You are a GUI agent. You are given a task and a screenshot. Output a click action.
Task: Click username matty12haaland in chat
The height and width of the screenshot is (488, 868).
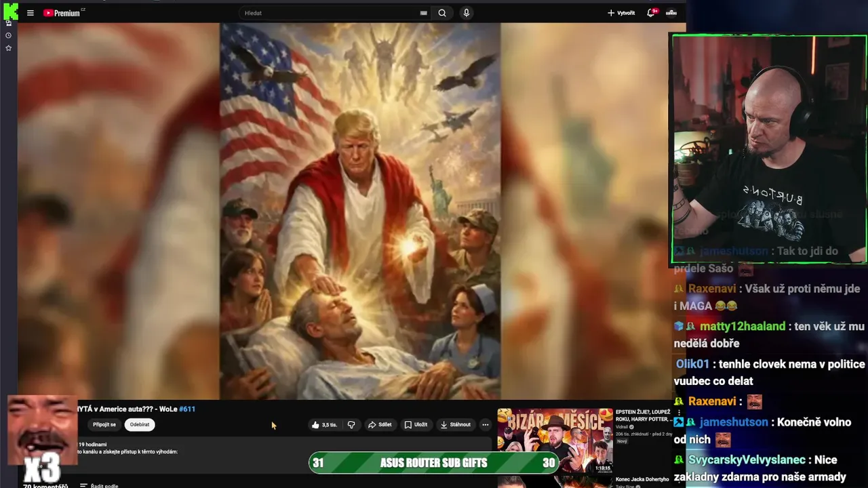click(x=743, y=326)
